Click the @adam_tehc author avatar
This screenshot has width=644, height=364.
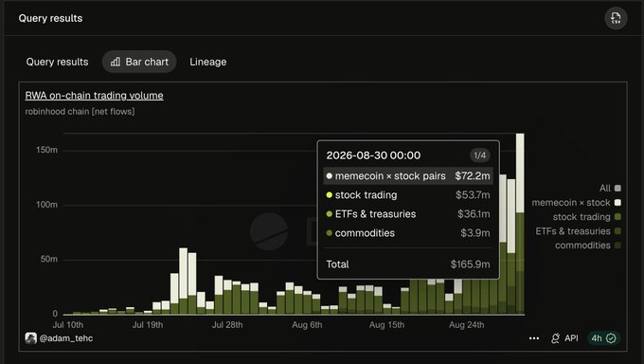click(x=30, y=338)
